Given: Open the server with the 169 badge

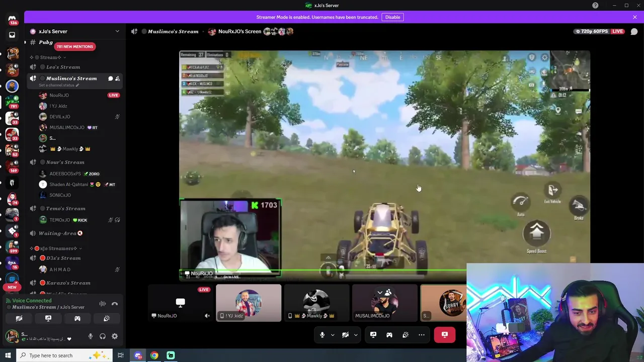Looking at the screenshot, I should pyautogui.click(x=12, y=166).
